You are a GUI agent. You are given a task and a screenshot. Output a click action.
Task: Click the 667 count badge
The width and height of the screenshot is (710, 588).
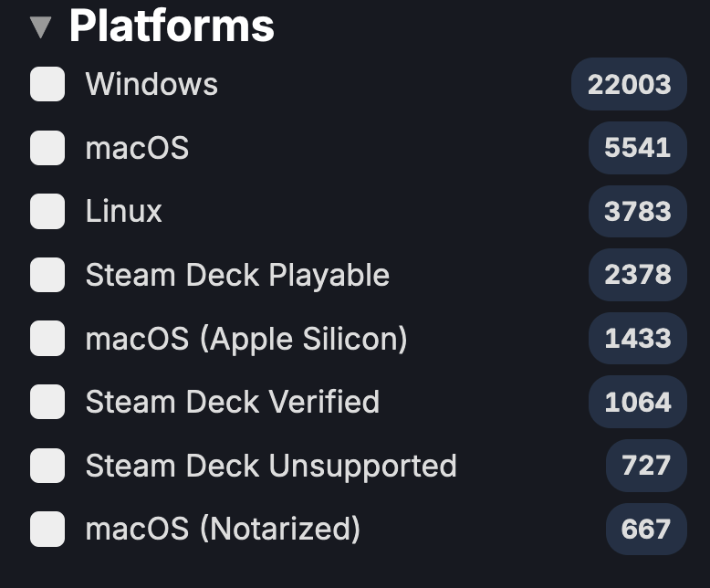[x=645, y=529]
